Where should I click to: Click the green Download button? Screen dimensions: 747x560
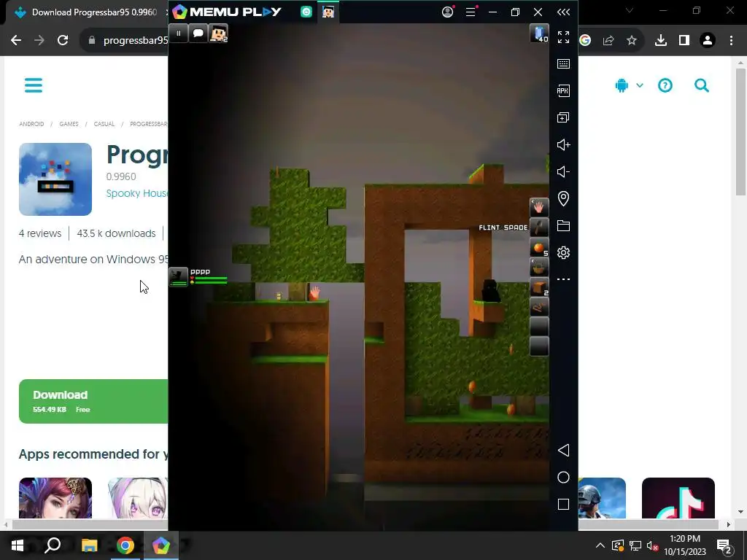(93, 402)
